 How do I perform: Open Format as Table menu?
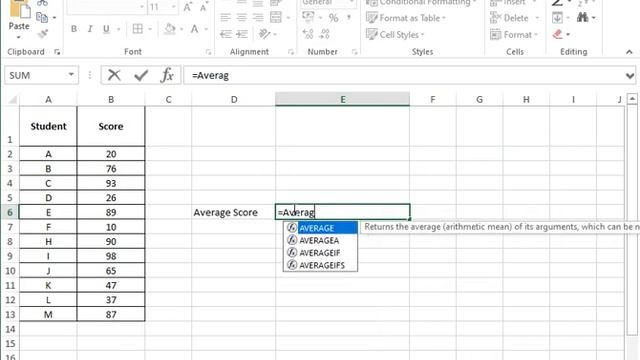(406, 18)
